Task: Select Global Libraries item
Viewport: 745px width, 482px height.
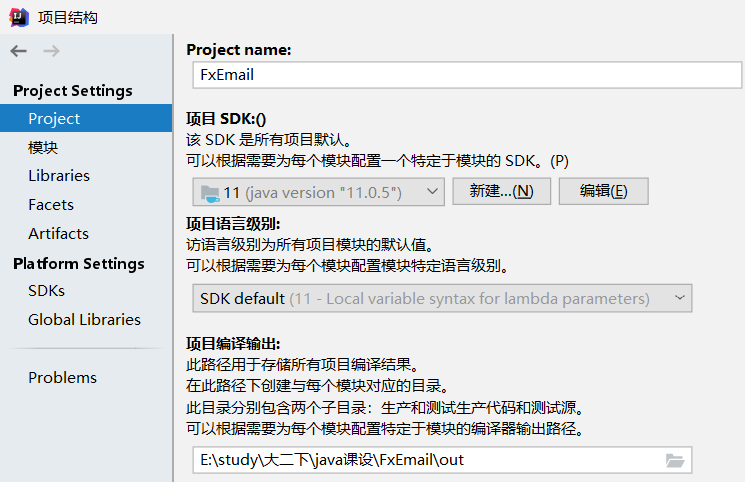Action: pos(84,320)
